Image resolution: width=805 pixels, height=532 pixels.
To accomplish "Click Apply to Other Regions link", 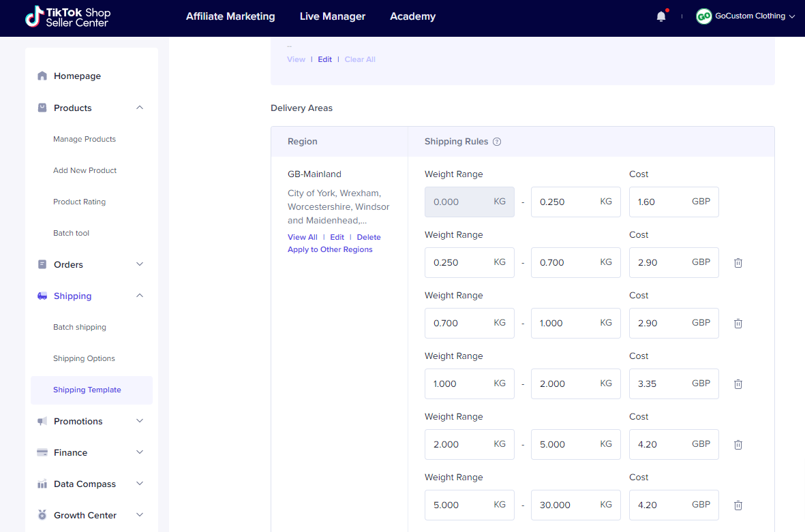I will point(330,249).
